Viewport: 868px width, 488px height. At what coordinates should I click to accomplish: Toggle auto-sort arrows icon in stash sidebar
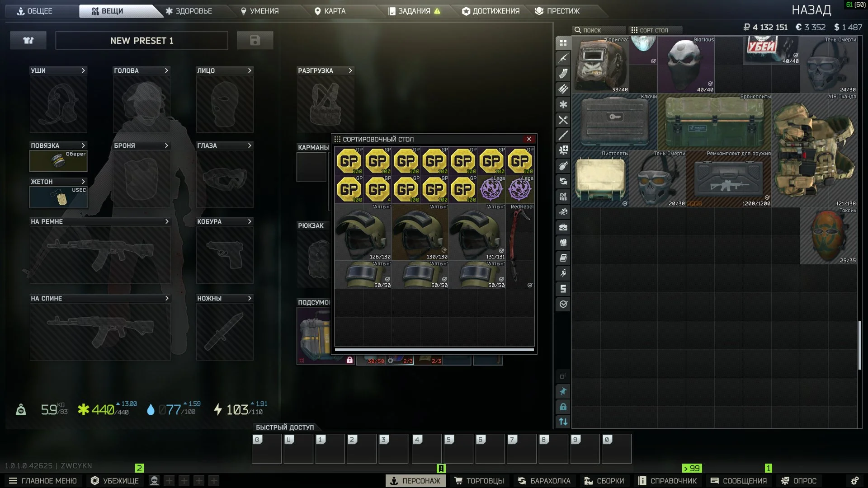click(563, 422)
